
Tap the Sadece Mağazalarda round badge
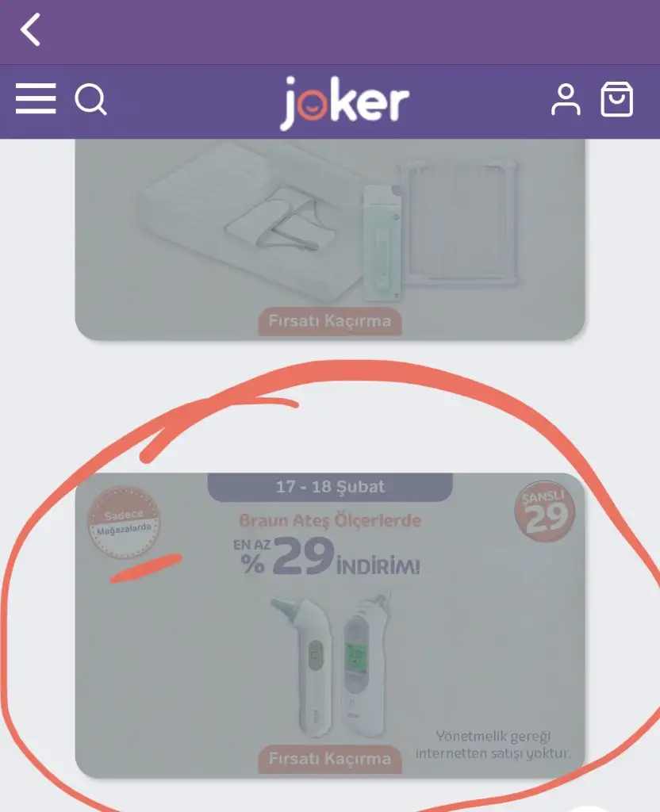[123, 523]
